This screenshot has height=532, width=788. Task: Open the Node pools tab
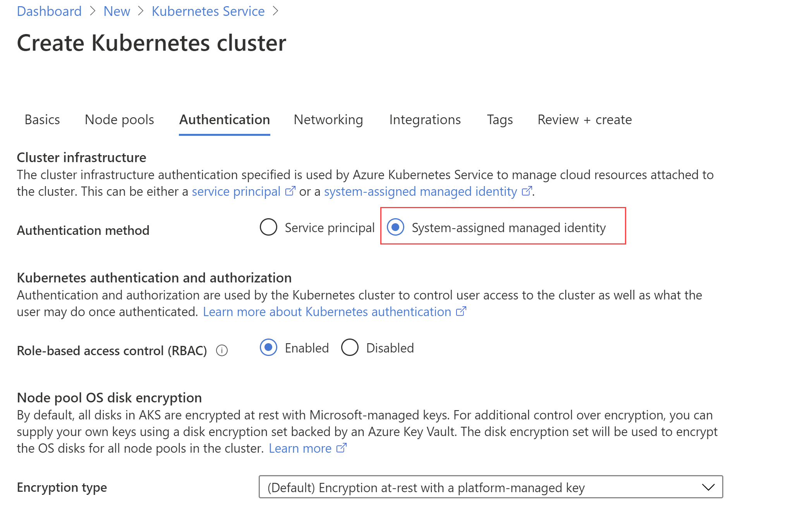pos(119,120)
